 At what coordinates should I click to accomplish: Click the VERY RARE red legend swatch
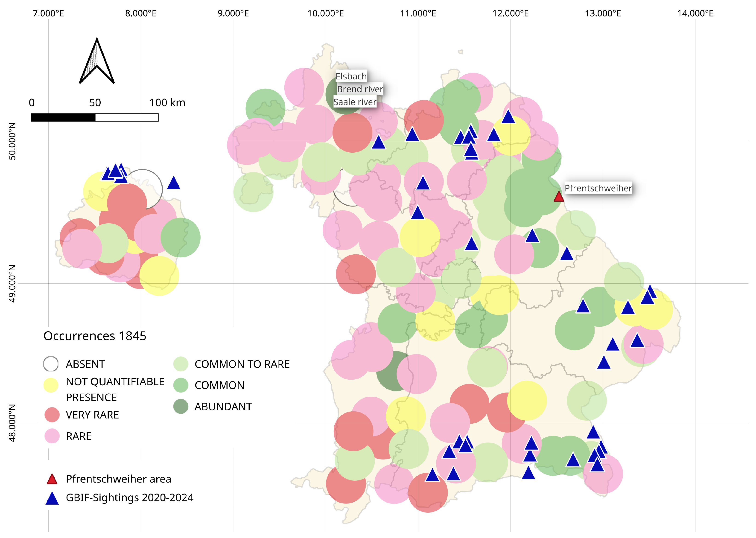point(52,415)
